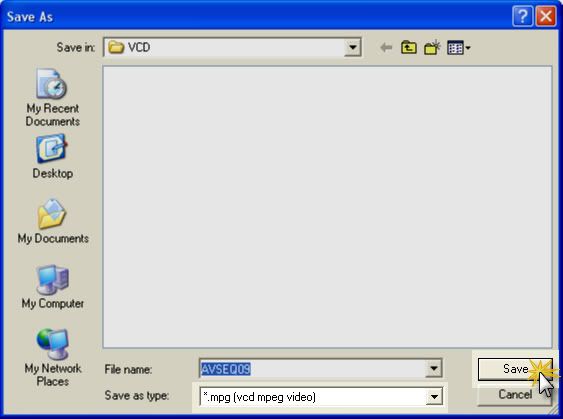Click the Cancel button
Screen dimensions: 563x419
[x=515, y=395]
